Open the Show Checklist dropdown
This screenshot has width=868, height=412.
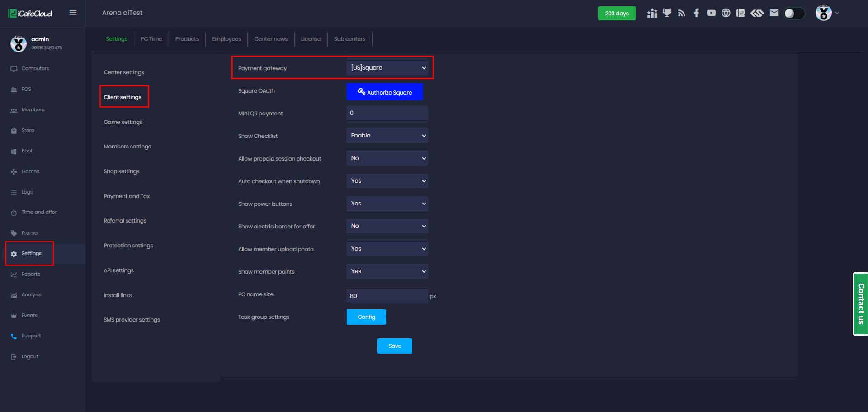point(387,136)
